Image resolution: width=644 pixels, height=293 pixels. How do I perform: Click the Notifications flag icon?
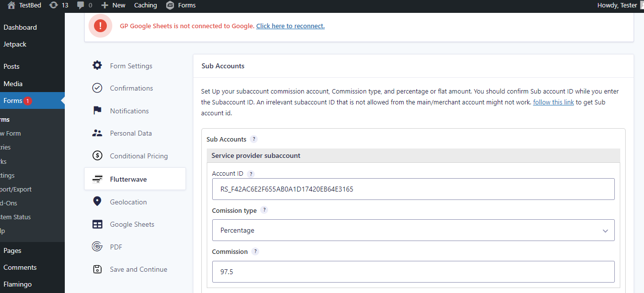coord(97,111)
